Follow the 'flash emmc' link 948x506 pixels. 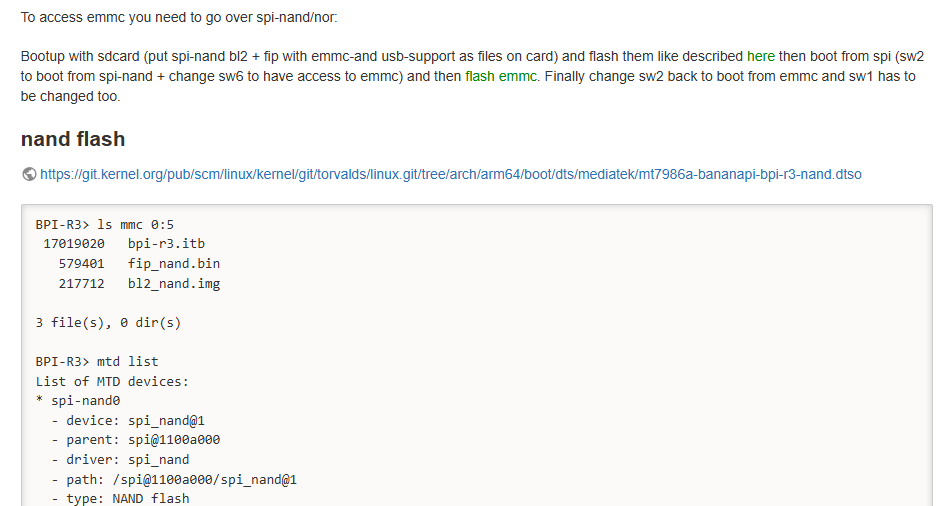(501, 76)
